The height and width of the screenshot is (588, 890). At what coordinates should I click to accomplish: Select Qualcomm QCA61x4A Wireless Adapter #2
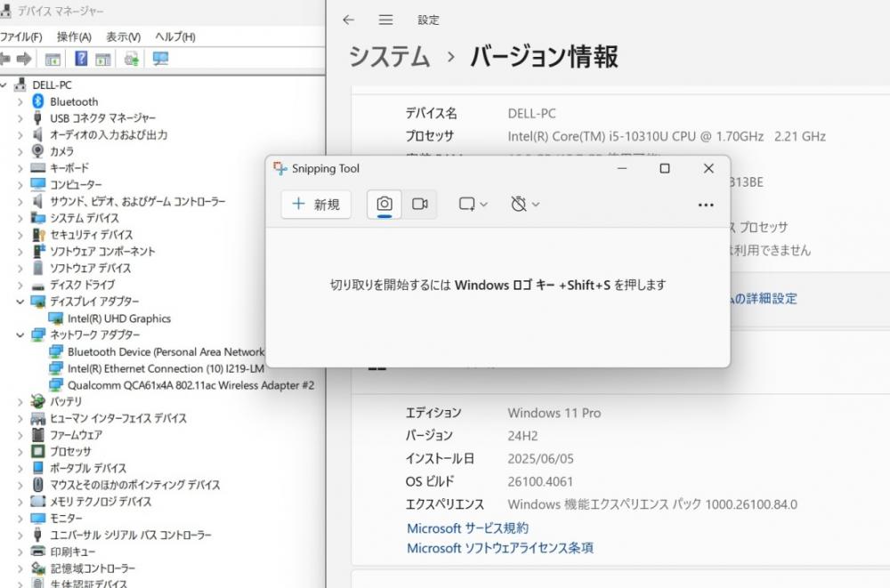(190, 385)
